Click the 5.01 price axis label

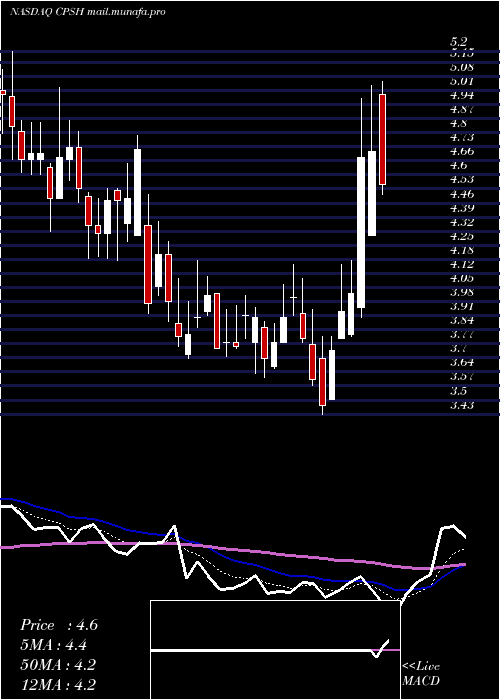pyautogui.click(x=462, y=81)
